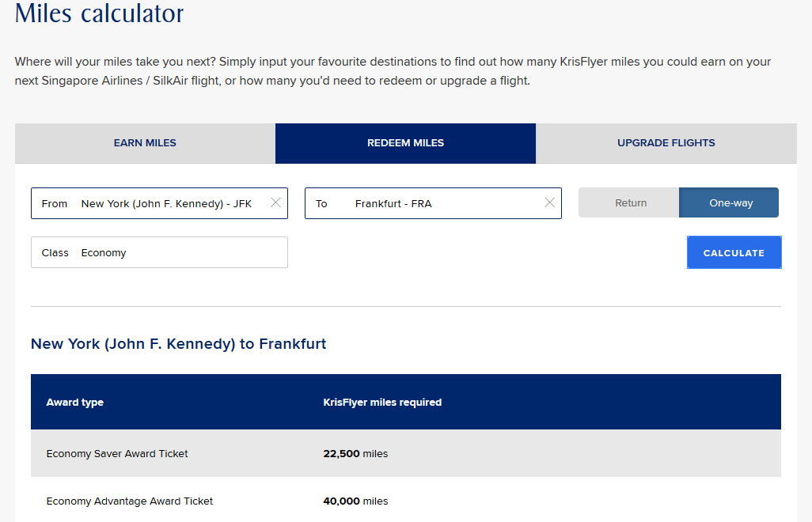Screen dimensions: 812x522
Task: Click the KrisFlyer miles required column header
Action: pos(382,403)
